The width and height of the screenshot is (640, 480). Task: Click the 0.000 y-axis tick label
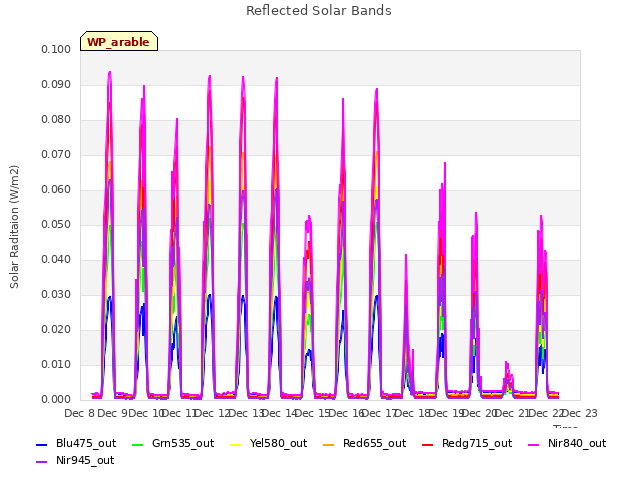tap(56, 400)
